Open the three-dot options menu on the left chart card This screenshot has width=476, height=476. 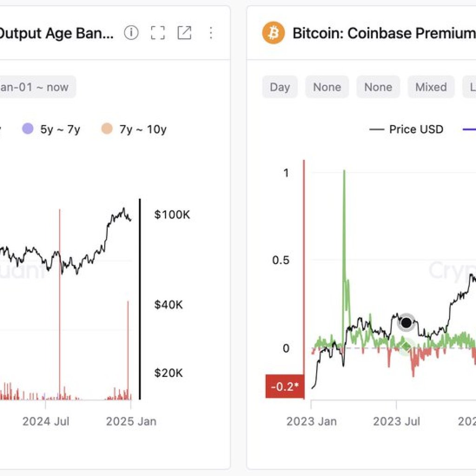pos(212,33)
